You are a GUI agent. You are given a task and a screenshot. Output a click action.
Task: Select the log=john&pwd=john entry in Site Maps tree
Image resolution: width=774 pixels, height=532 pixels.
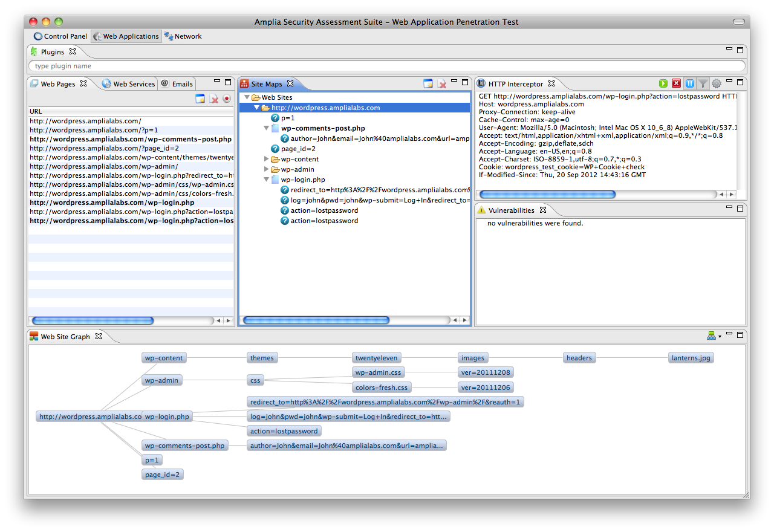pyautogui.click(x=376, y=200)
